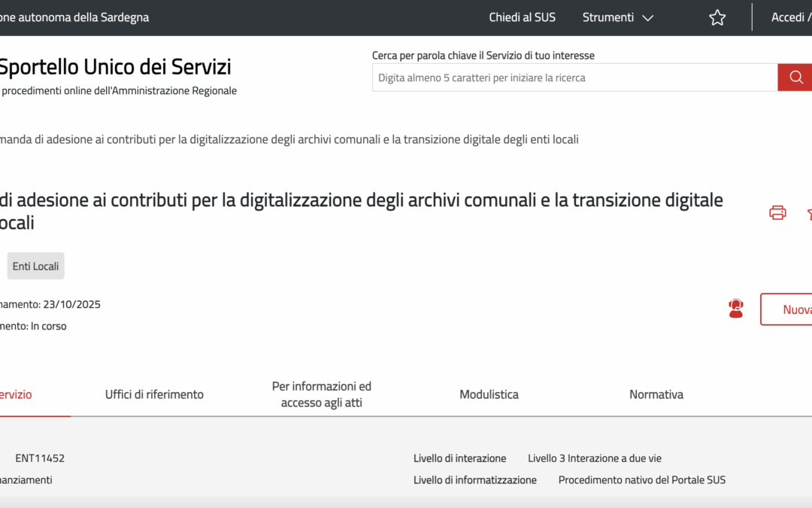Viewport: 812px width, 508px height.
Task: Click the star favorites icon in the header
Action: coord(717,17)
